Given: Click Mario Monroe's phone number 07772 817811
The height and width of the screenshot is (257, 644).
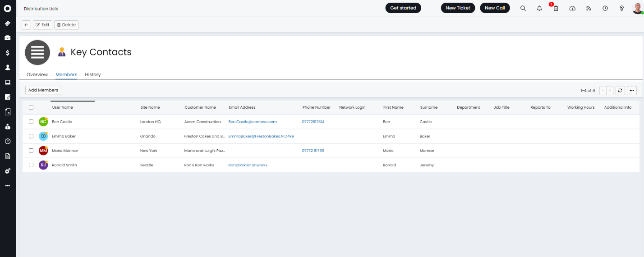Looking at the screenshot, I should (313, 151).
